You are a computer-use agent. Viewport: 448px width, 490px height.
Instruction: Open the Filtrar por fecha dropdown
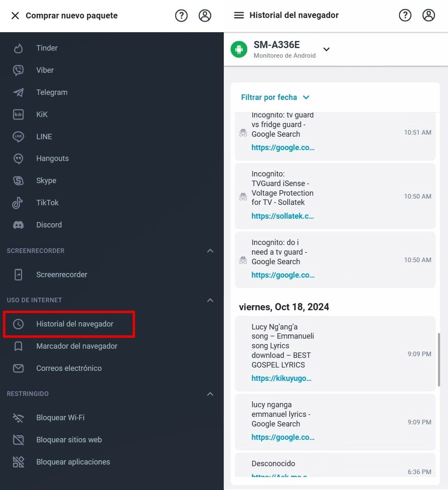pyautogui.click(x=275, y=97)
